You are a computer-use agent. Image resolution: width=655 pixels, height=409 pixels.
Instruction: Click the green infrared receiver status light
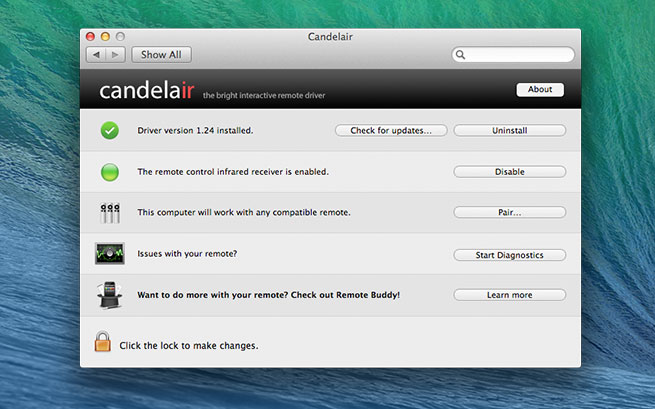point(110,172)
